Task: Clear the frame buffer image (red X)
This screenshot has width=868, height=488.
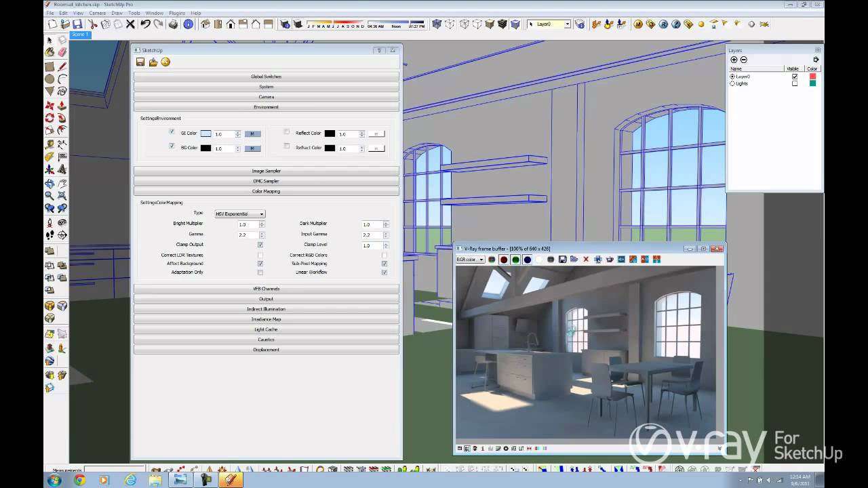Action: click(x=586, y=260)
